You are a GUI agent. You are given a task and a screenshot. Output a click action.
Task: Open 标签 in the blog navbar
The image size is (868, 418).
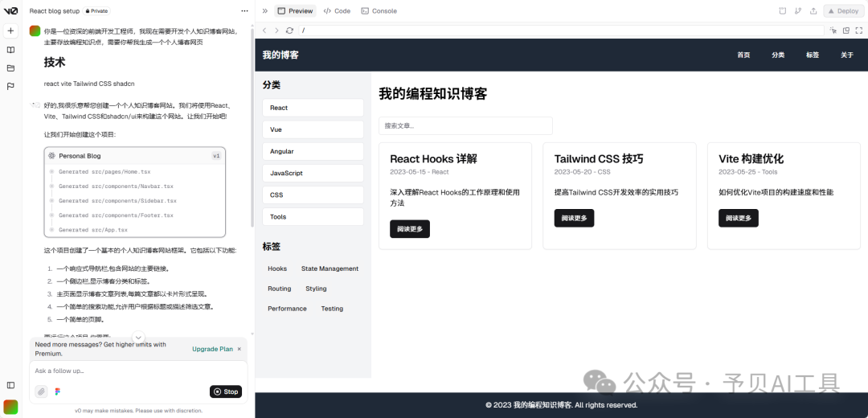[813, 55]
